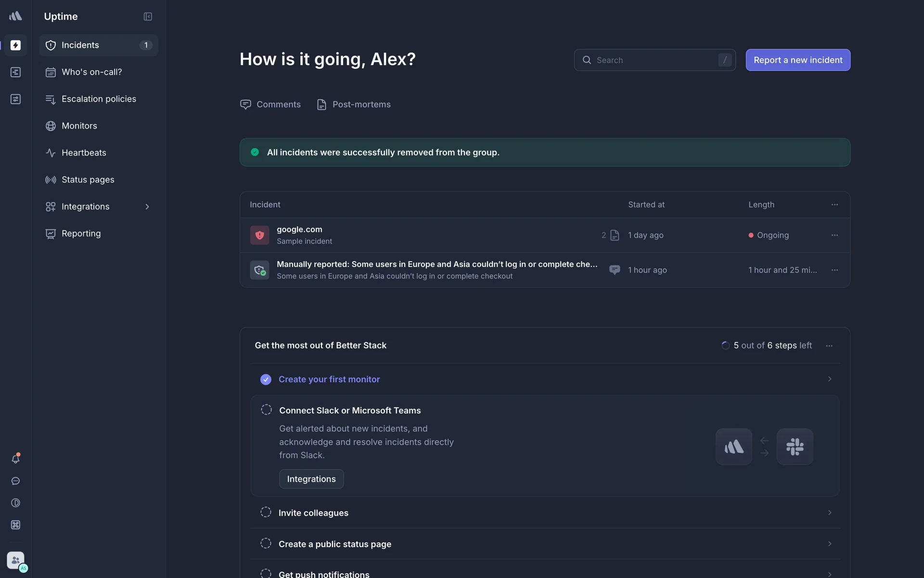Open the chat support bubble icon

tap(15, 481)
